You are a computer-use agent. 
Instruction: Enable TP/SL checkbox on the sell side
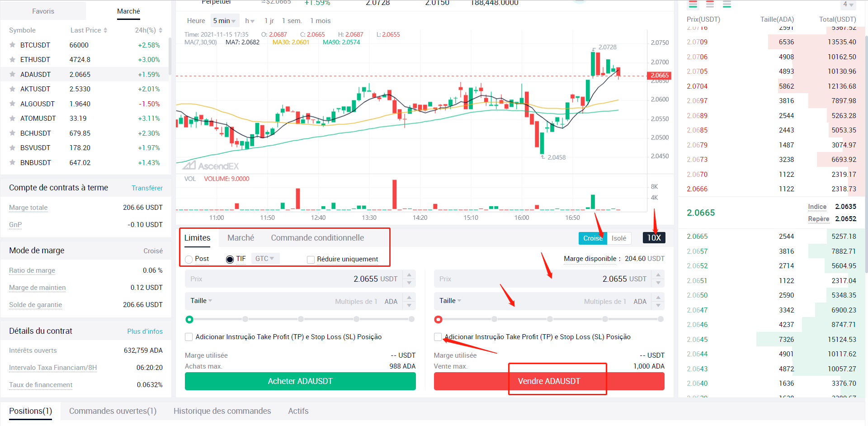tap(438, 337)
